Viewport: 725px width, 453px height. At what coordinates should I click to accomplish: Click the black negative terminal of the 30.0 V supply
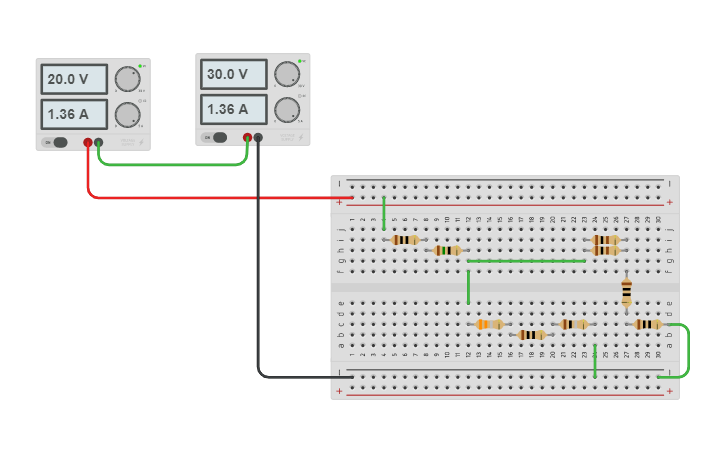point(258,137)
